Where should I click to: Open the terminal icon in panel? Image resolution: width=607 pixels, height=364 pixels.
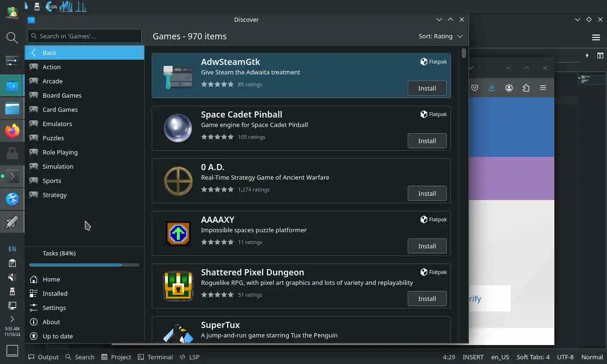click(12, 176)
